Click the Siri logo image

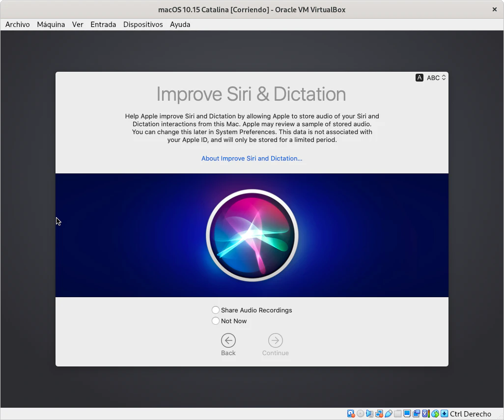[252, 235]
